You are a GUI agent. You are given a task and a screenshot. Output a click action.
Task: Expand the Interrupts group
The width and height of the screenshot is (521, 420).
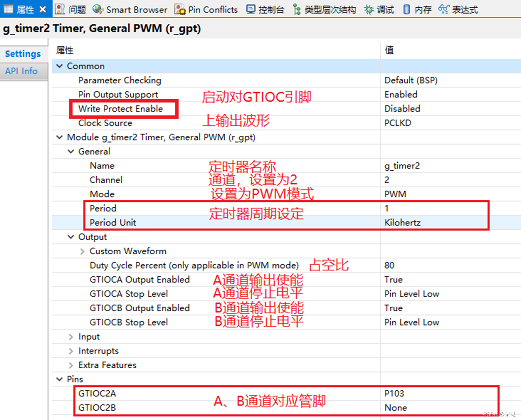tap(71, 351)
